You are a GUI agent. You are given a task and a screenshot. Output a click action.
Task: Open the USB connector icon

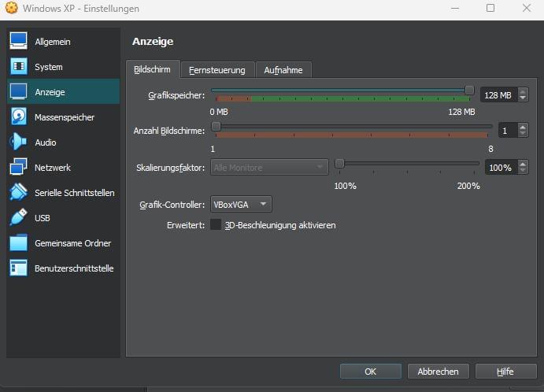click(x=18, y=217)
